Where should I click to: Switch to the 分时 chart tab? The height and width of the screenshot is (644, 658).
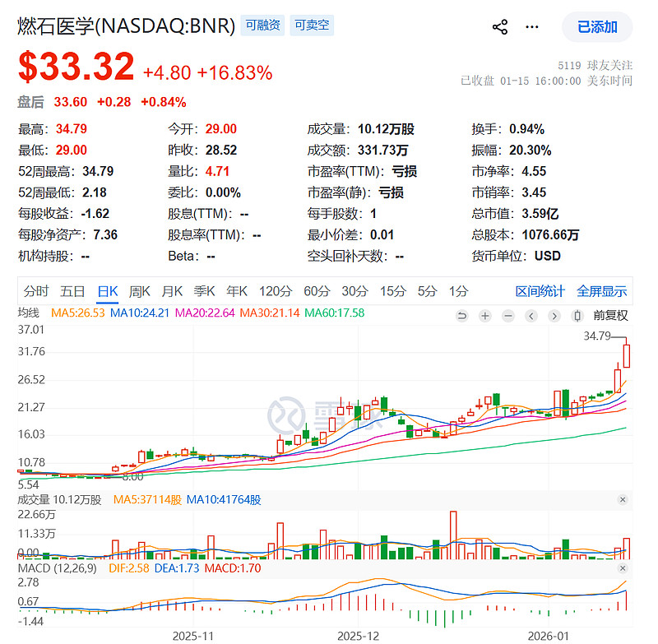point(36,290)
